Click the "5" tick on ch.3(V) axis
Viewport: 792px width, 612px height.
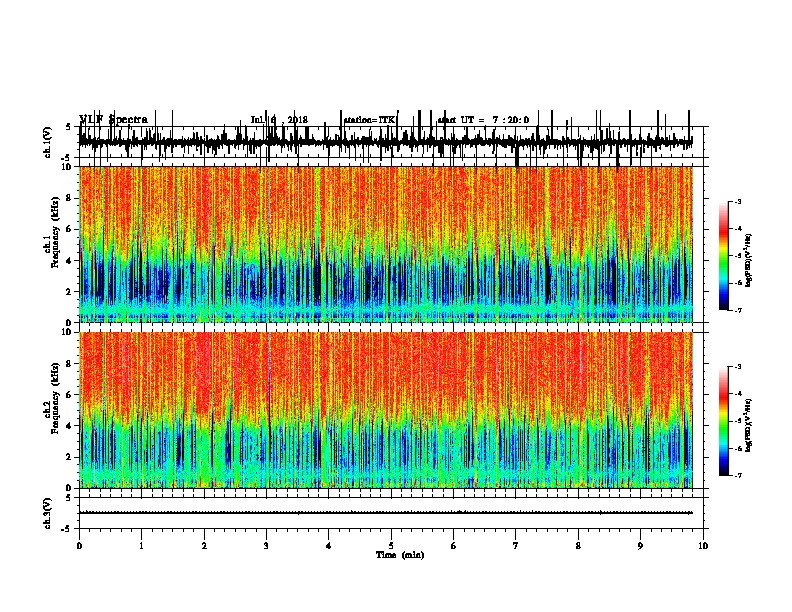click(x=68, y=498)
